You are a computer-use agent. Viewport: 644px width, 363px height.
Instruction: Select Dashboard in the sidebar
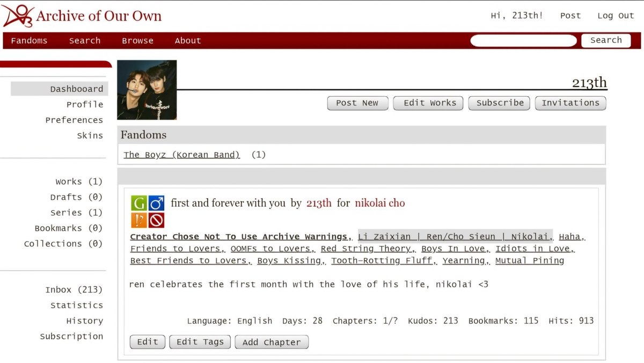(60, 89)
